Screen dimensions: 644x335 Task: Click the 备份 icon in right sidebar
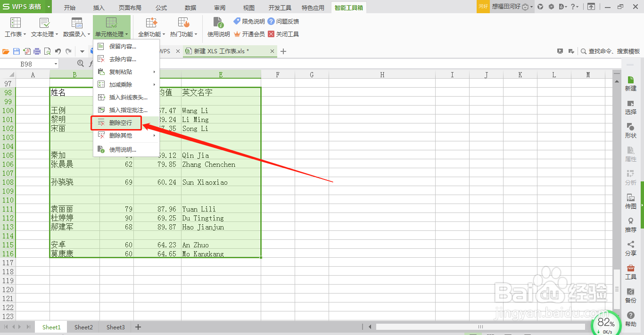631,296
